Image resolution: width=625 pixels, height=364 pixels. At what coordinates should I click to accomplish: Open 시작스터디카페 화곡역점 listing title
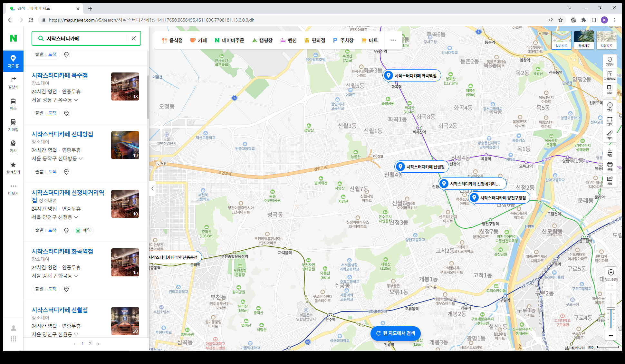coord(63,251)
